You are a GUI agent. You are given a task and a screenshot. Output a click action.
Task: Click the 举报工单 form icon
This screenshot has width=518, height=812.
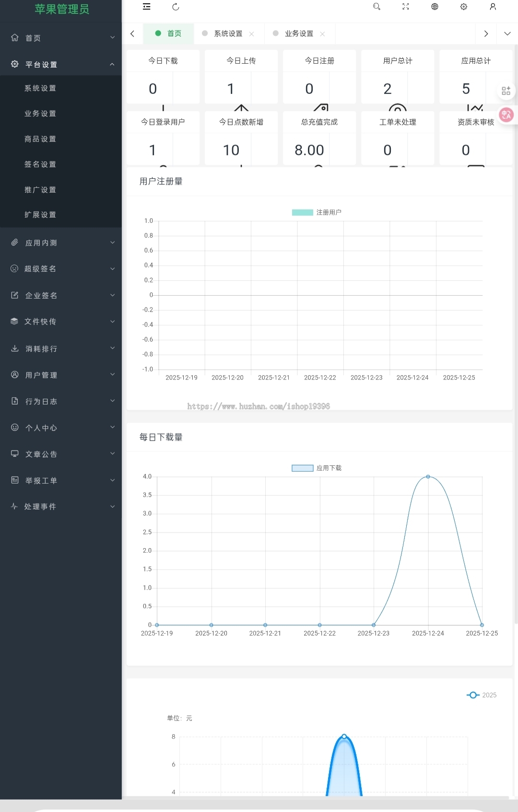(x=15, y=480)
